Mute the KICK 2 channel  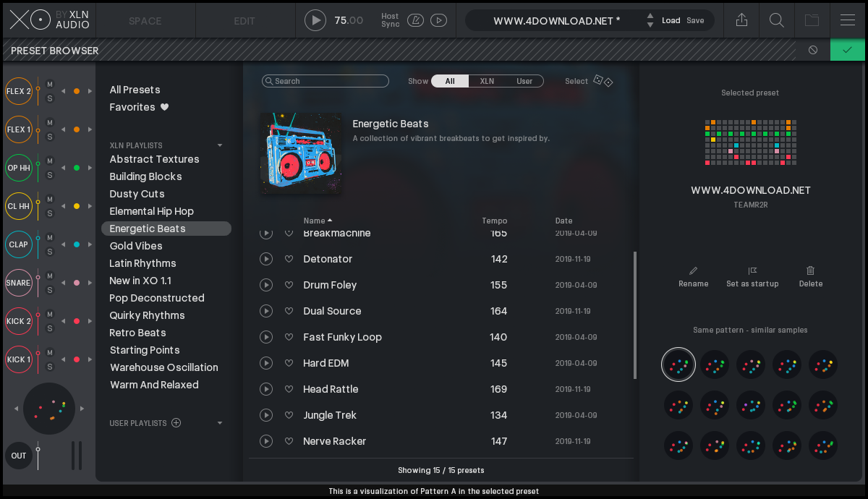(x=50, y=314)
